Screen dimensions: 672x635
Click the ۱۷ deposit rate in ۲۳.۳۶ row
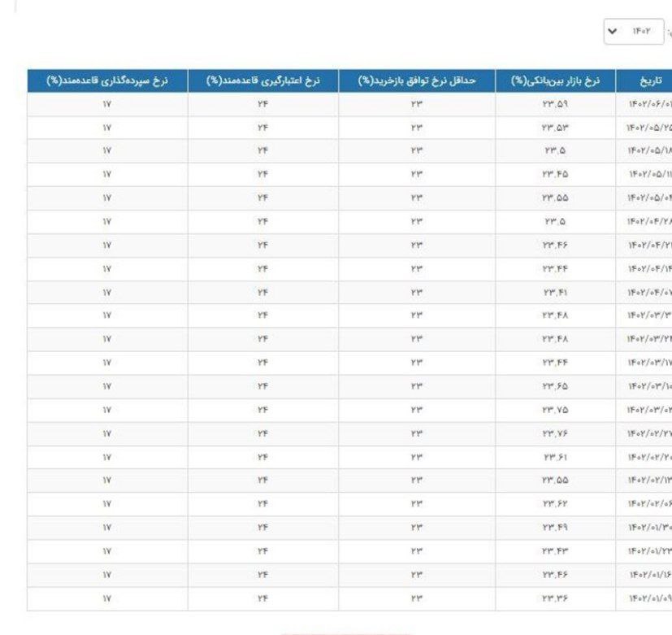coord(107,598)
